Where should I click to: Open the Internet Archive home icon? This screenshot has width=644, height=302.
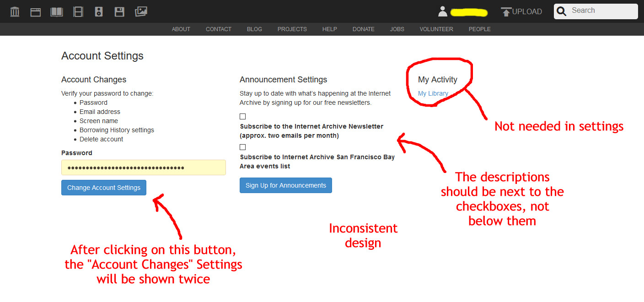(15, 11)
